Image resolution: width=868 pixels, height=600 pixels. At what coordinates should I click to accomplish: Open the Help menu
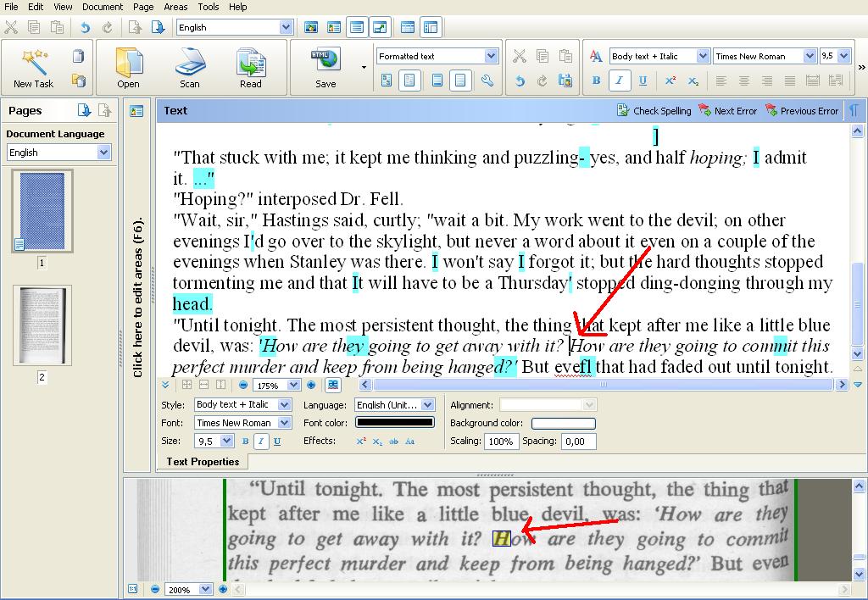[x=238, y=7]
